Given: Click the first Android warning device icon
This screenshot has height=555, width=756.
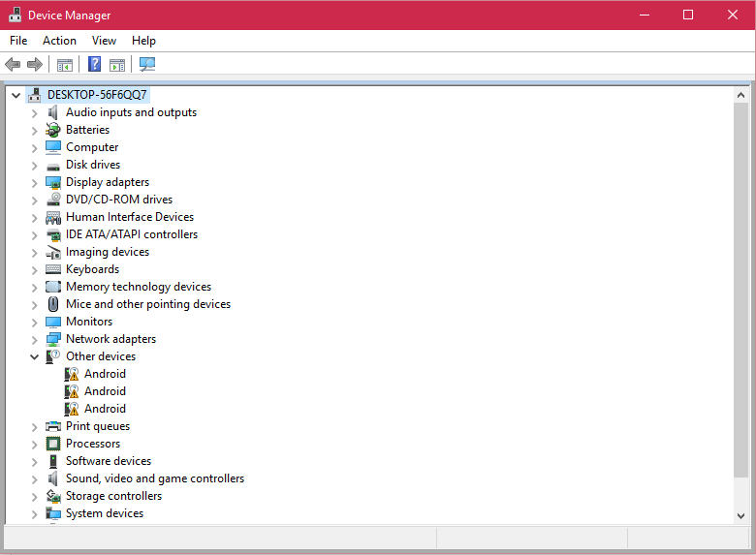Looking at the screenshot, I should (x=72, y=374).
